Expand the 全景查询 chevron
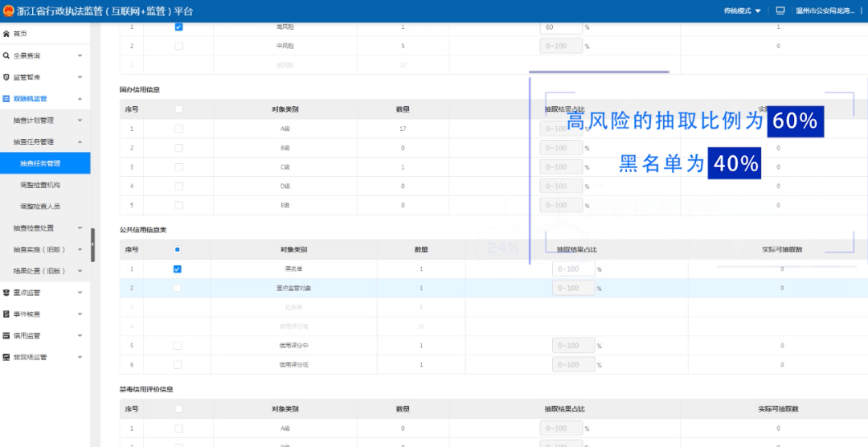This screenshot has width=868, height=447. (x=80, y=55)
